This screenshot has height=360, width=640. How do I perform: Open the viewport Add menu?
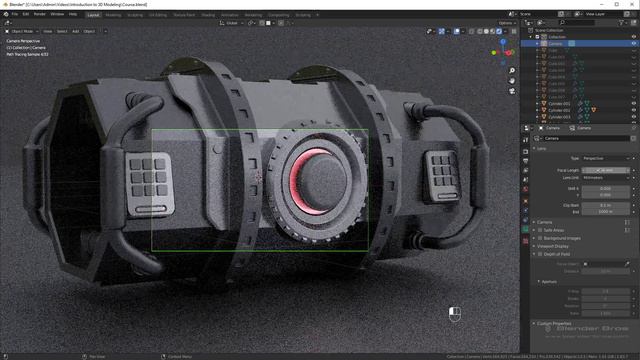[x=76, y=31]
